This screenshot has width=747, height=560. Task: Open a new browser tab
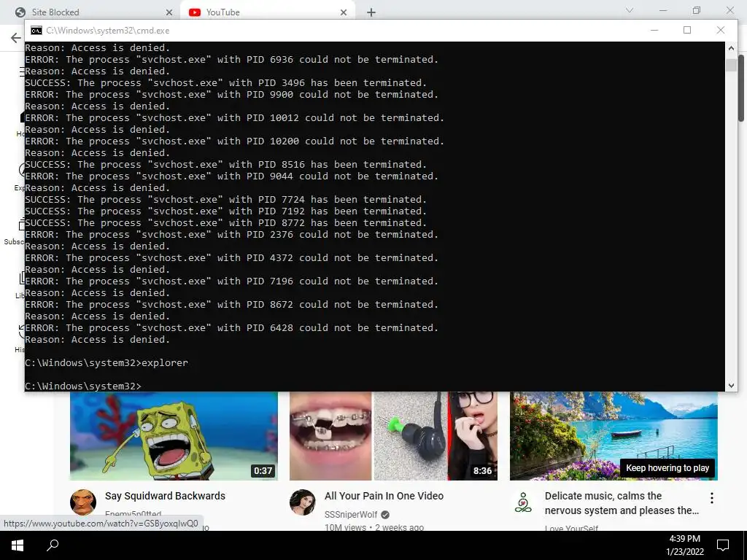pyautogui.click(x=371, y=12)
